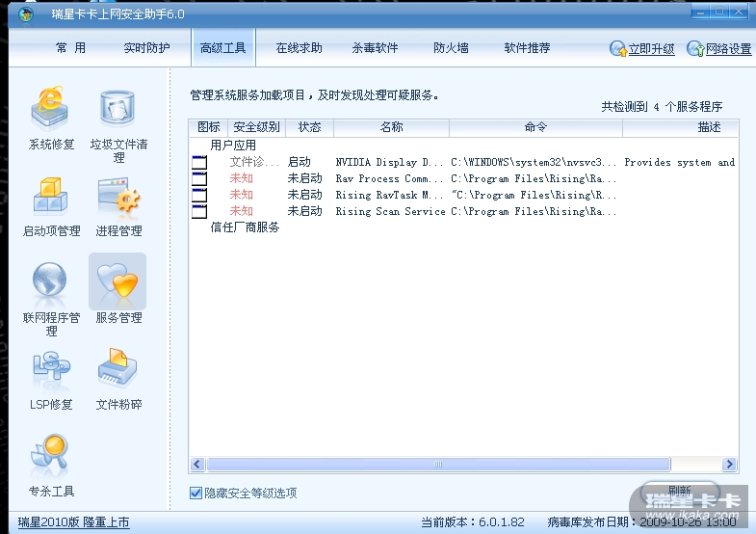Sort by the 状态 column header
756x534 pixels.
[309, 127]
